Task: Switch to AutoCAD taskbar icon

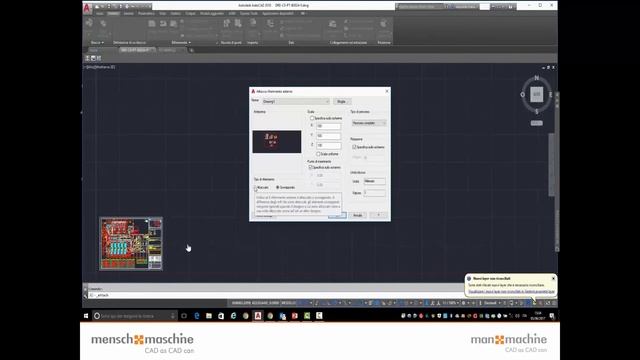Action: (258, 316)
